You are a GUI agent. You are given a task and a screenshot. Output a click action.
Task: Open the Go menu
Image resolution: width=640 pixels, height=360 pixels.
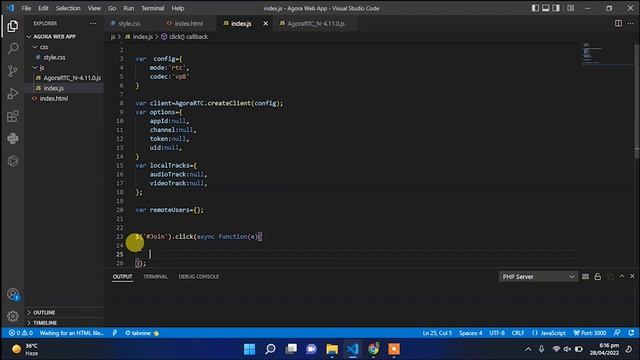[x=112, y=8]
